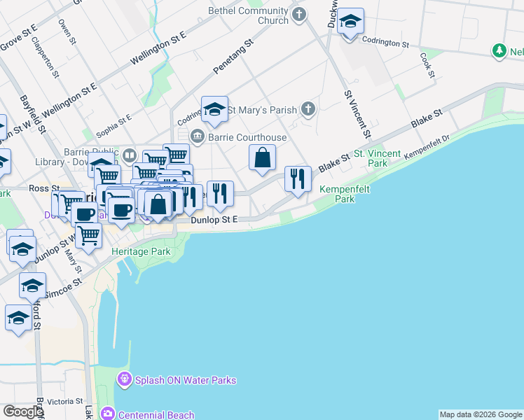This screenshot has width=524, height=420.
Task: Click the shopping bag marker below Barrie Courthouse
Action: point(262,160)
